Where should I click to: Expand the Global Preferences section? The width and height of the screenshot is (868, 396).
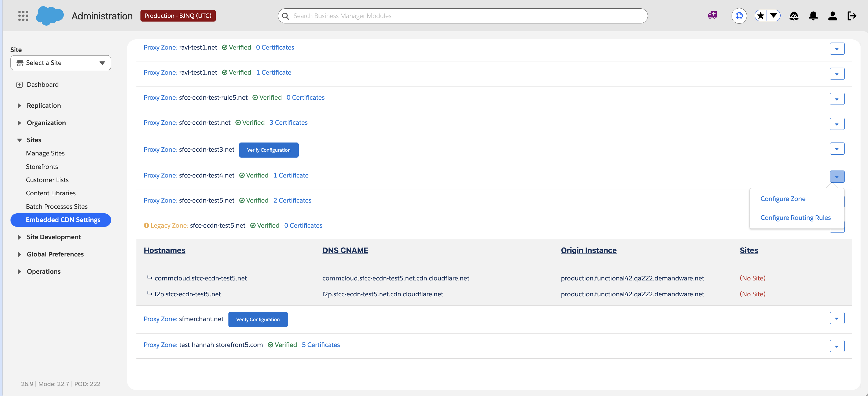19,254
